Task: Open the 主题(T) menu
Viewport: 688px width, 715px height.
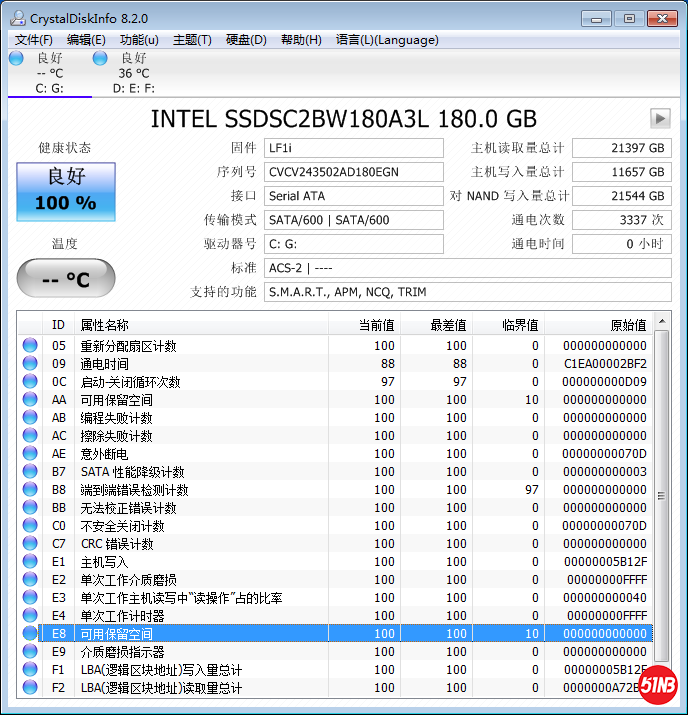Action: 192,40
